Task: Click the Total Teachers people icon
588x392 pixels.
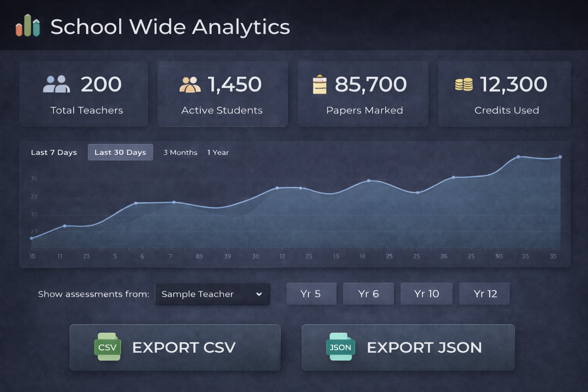Action: 57,85
